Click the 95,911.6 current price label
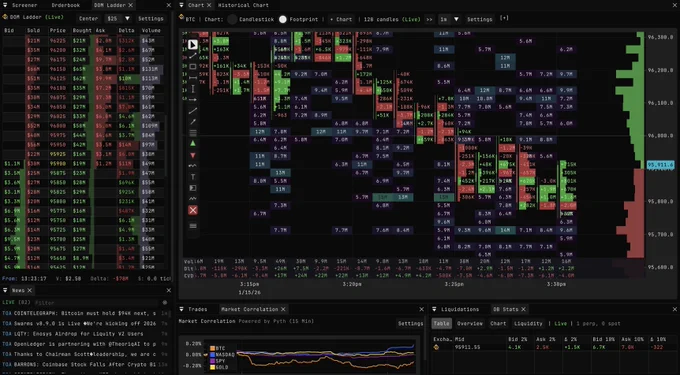Image resolution: width=680 pixels, height=375 pixels. [660, 165]
